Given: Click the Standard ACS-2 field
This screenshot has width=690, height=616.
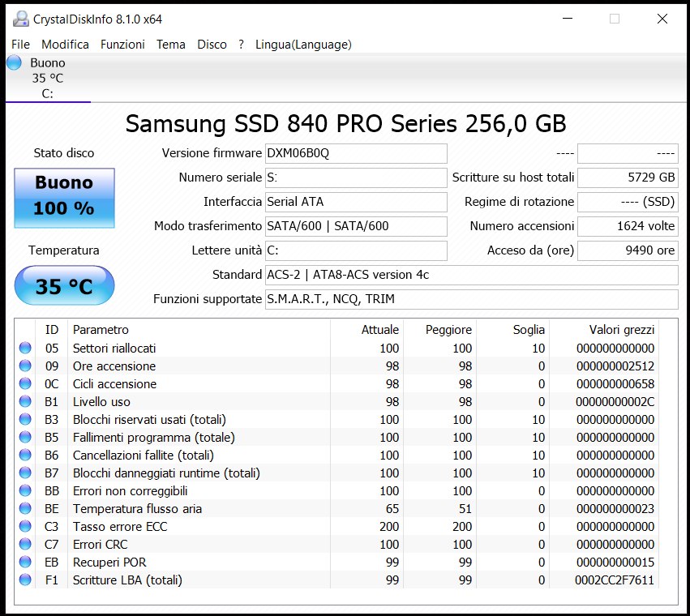Looking at the screenshot, I should (472, 275).
